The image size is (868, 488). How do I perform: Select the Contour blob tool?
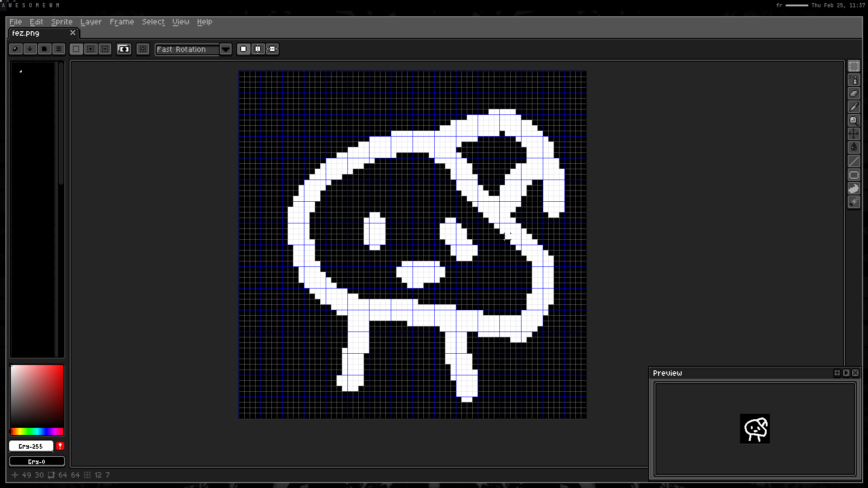coord(854,189)
